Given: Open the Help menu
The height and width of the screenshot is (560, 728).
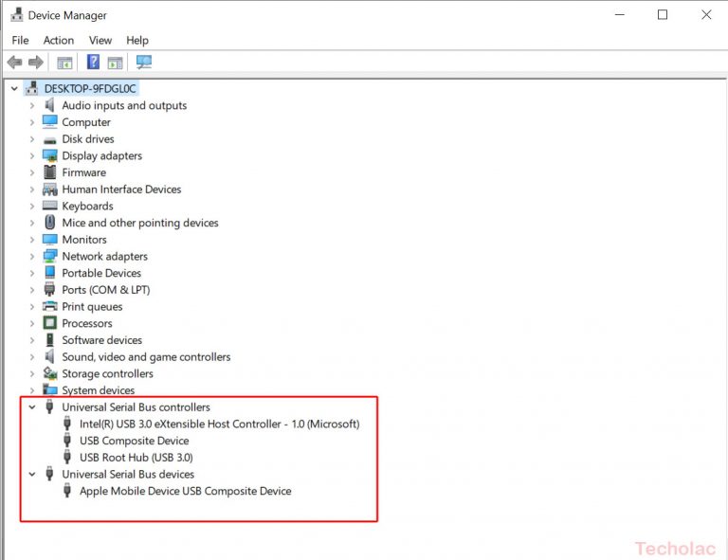Looking at the screenshot, I should pyautogui.click(x=137, y=41).
